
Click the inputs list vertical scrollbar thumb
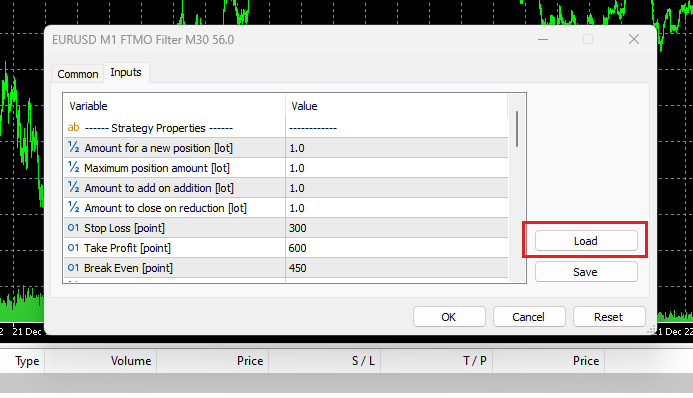[x=517, y=129]
